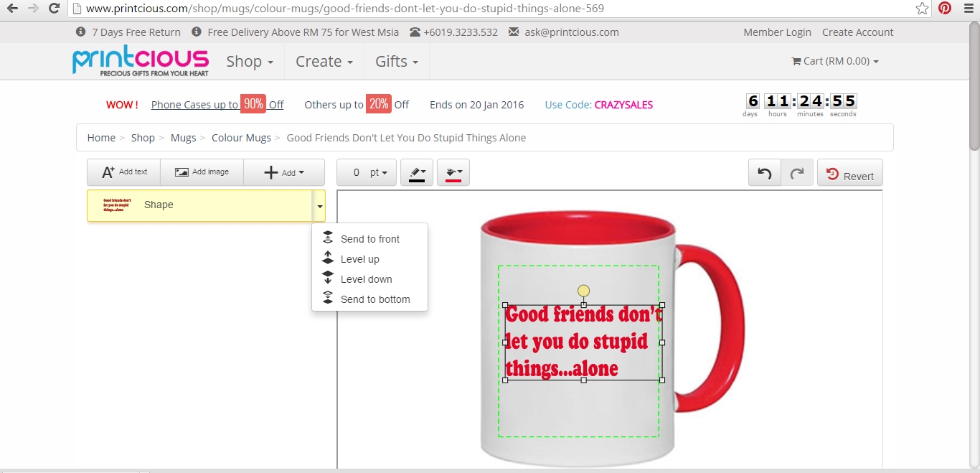
Task: Reload the page with the refresh icon
Action: (54, 9)
